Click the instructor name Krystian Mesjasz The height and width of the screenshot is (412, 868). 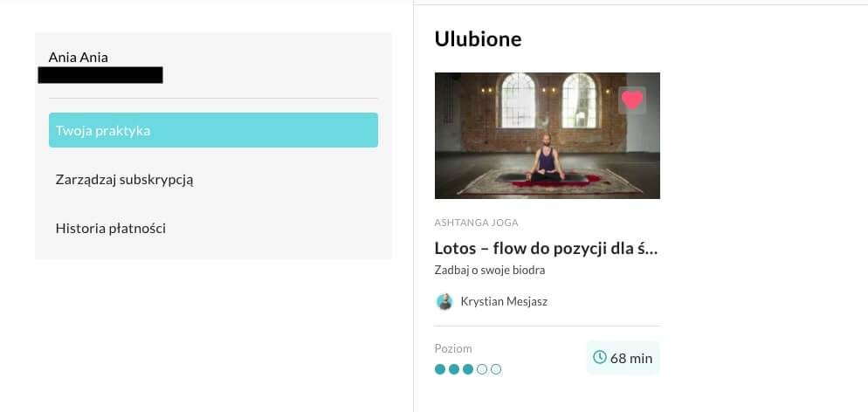point(504,302)
